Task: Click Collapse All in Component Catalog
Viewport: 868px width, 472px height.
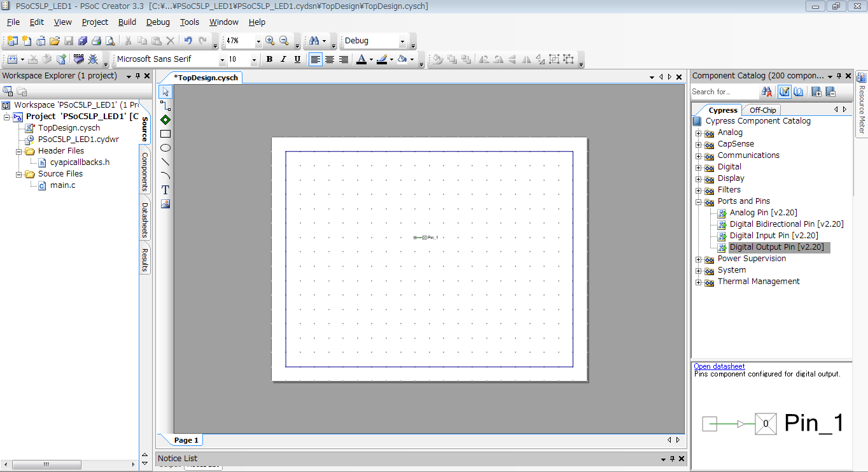Action: tap(830, 92)
